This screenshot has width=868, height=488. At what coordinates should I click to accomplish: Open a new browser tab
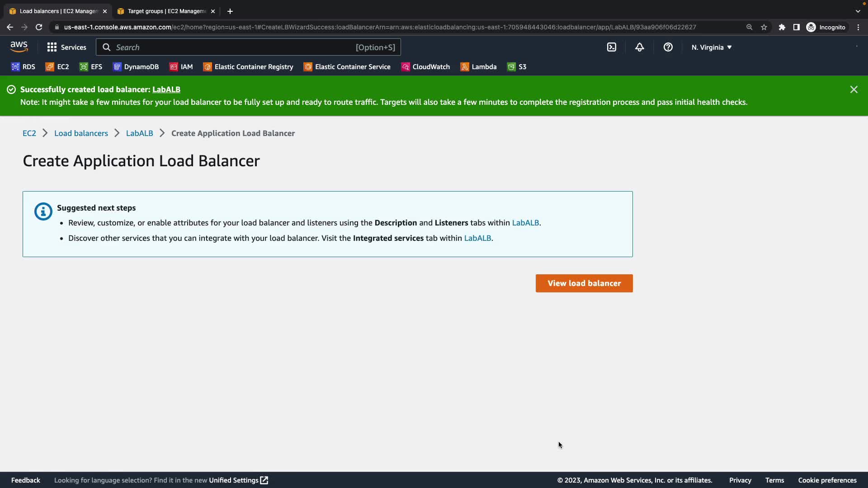click(230, 11)
